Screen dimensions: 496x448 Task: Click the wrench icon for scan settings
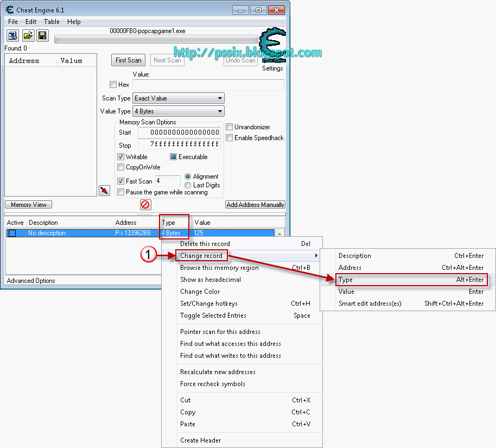point(104,190)
